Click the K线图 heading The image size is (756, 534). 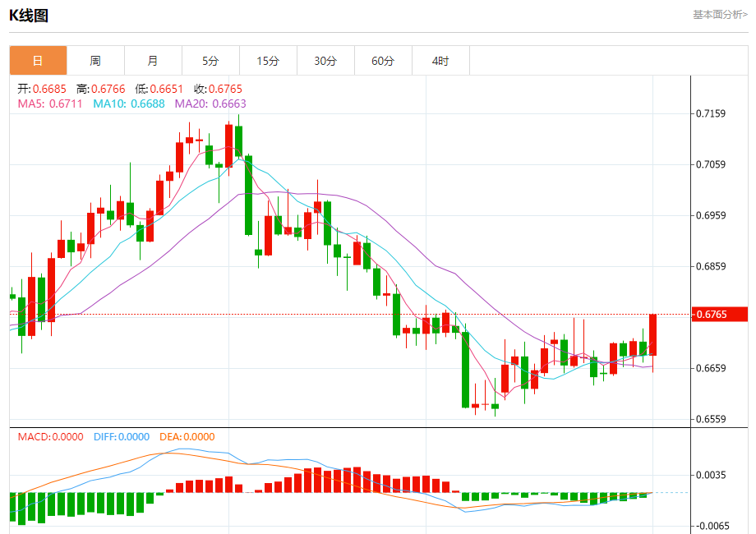(x=29, y=16)
